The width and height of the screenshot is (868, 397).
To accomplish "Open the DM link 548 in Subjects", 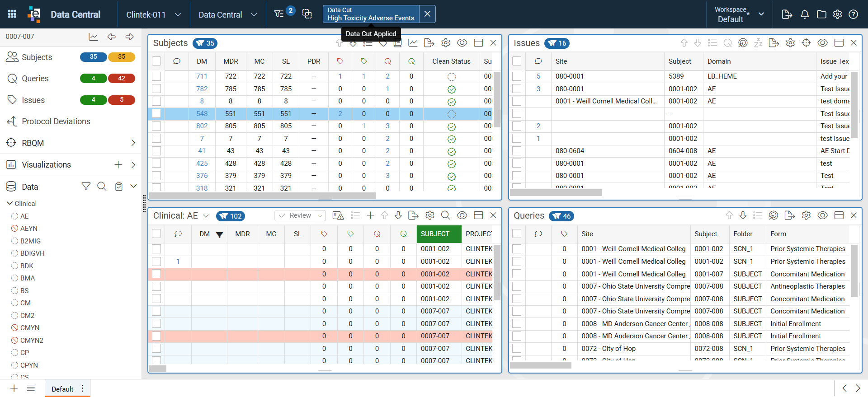I will click(202, 114).
